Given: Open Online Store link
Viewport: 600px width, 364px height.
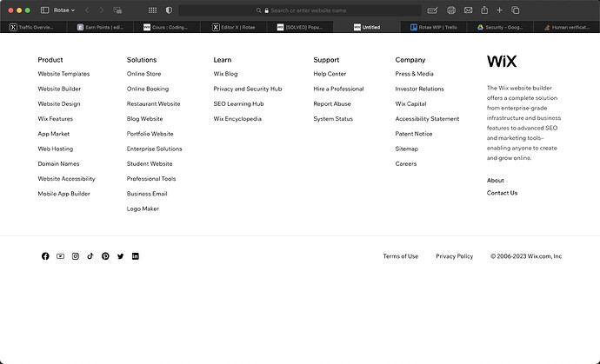Looking at the screenshot, I should click(143, 74).
